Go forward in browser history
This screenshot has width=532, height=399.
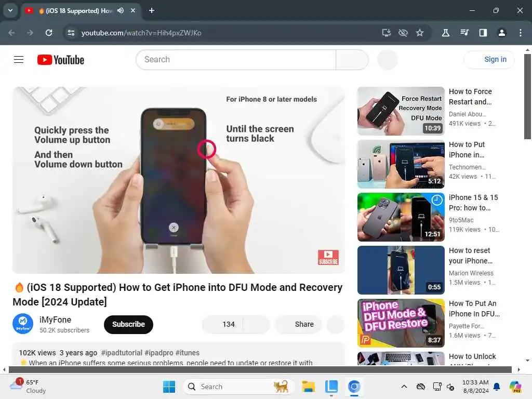30,33
